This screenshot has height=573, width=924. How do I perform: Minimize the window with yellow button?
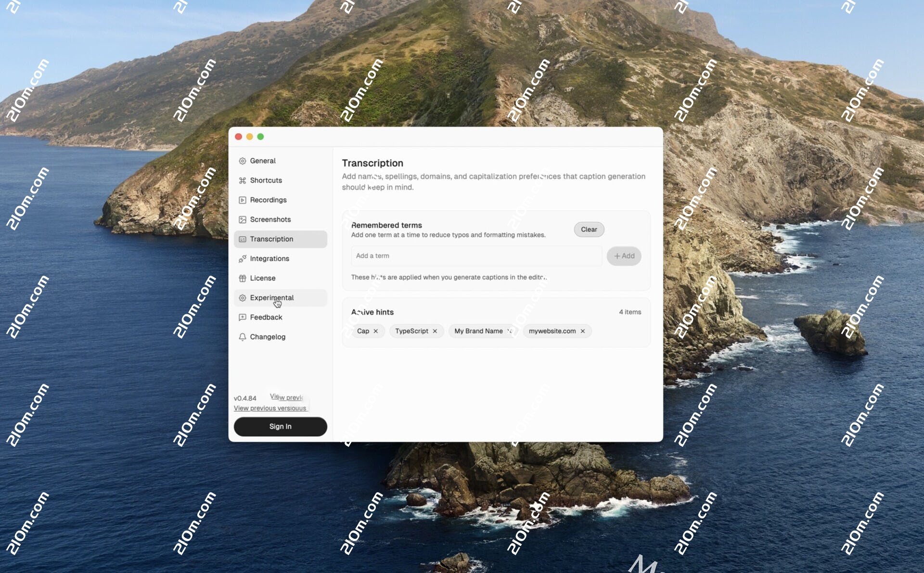249,137
